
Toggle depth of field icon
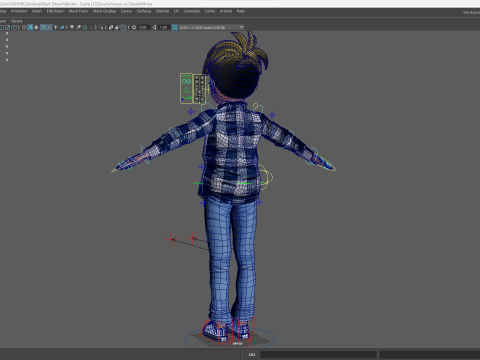tap(91, 27)
